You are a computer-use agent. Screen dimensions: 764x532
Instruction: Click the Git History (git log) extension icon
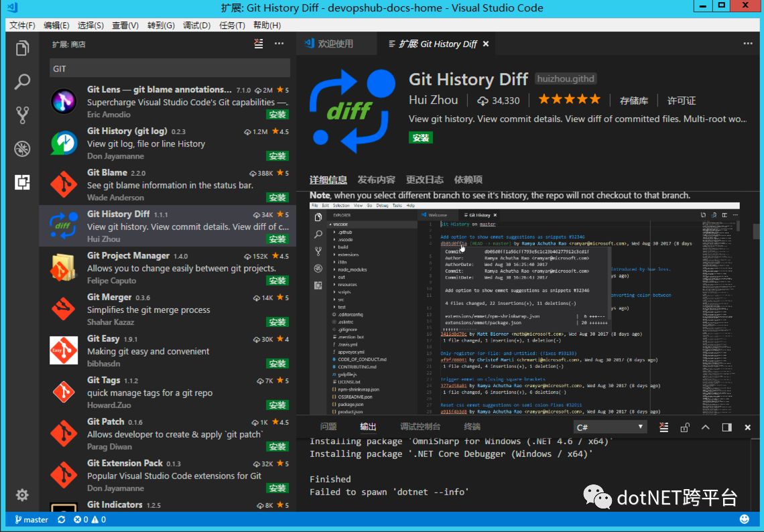[x=64, y=143]
